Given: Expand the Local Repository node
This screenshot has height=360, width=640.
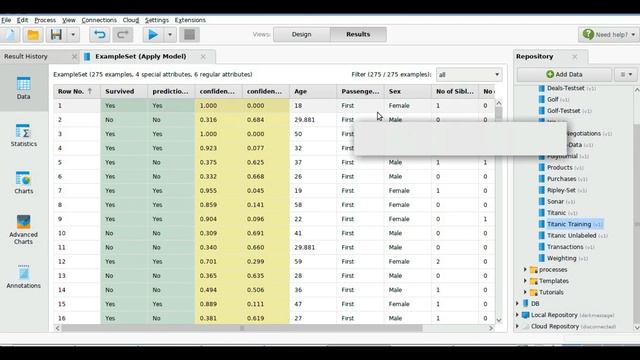Looking at the screenshot, I should click(518, 315).
